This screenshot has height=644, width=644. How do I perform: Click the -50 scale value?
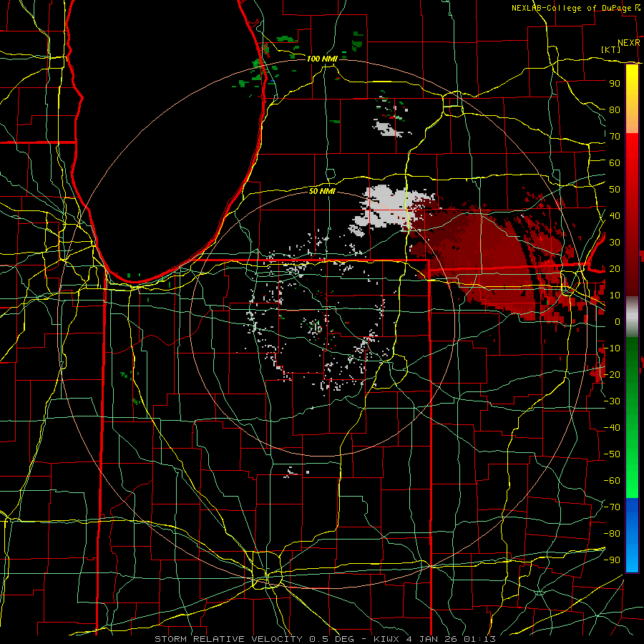point(613,454)
